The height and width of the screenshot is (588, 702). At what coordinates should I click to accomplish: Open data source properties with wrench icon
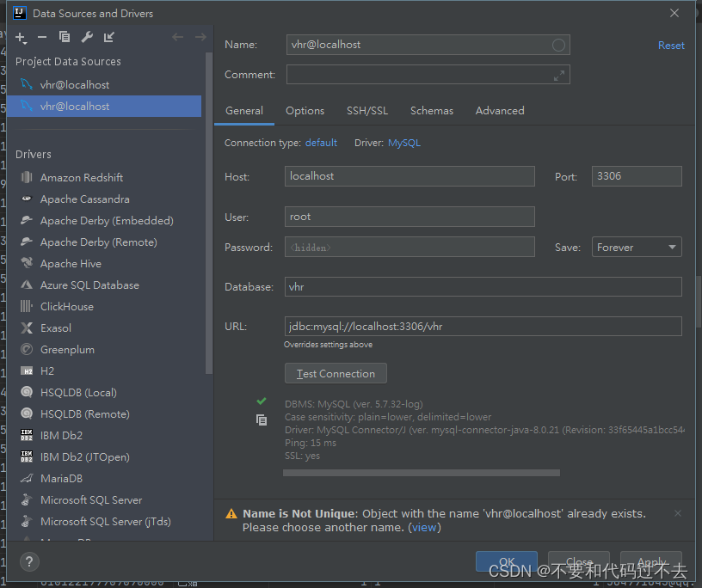click(x=86, y=38)
